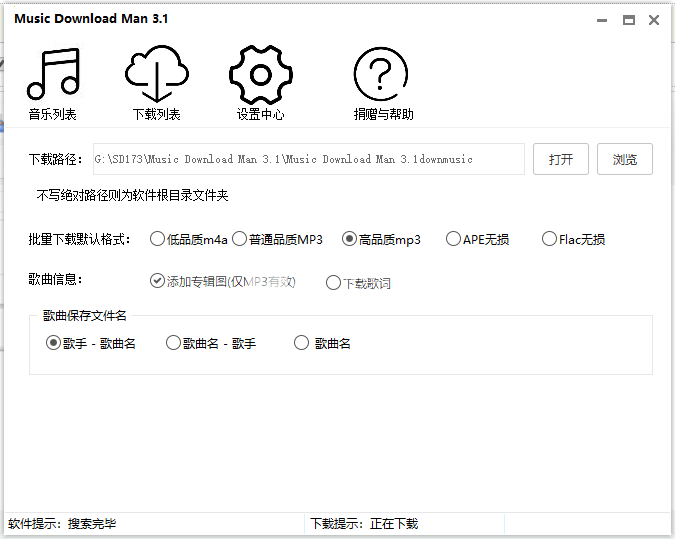Screen dimensions: 675x539
Task: Click the 批量下载默认格式 label
Action: [x=79, y=239]
